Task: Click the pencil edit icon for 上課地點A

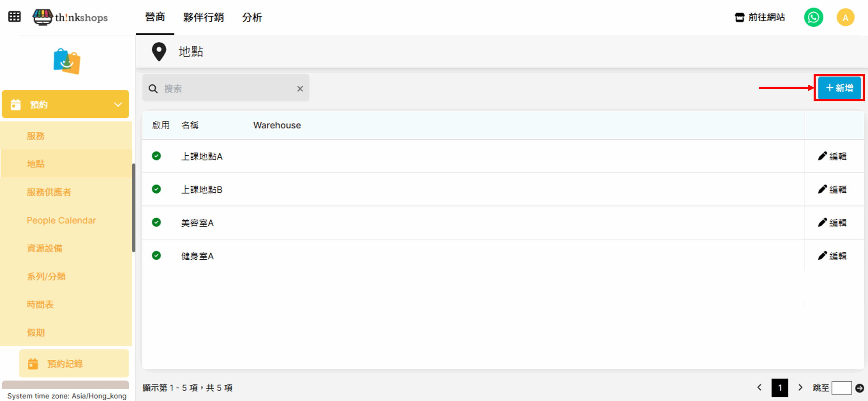Action: click(822, 156)
